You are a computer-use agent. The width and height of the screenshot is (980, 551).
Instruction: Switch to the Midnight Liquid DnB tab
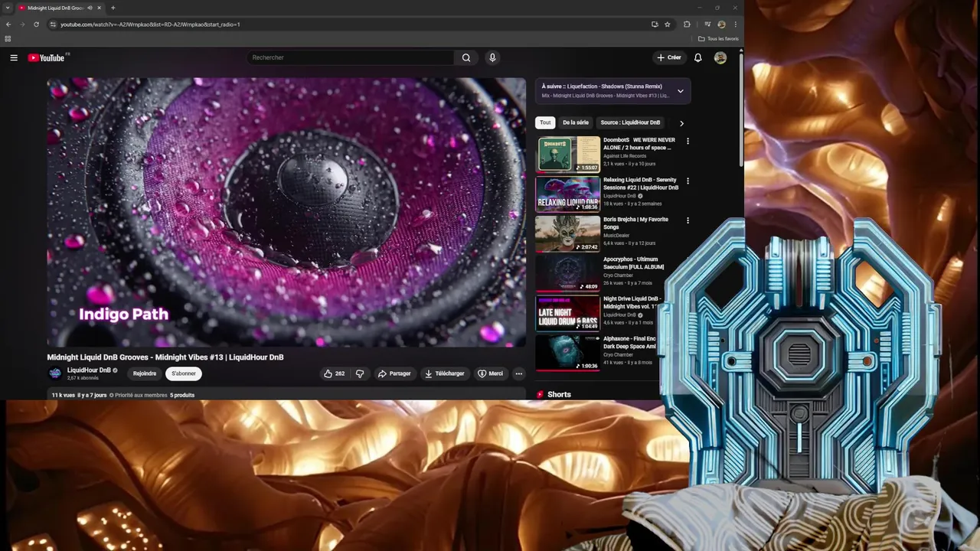[x=55, y=8]
